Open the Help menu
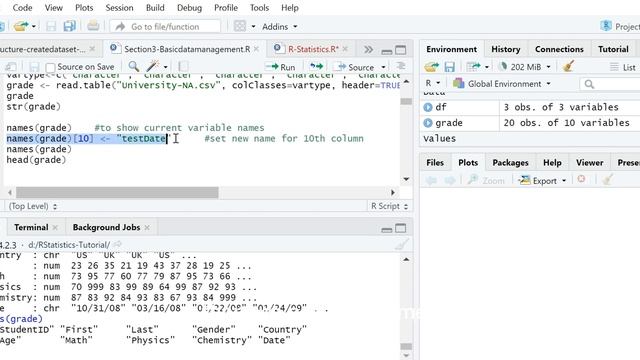Viewport: 640px width, 360px height. click(290, 8)
